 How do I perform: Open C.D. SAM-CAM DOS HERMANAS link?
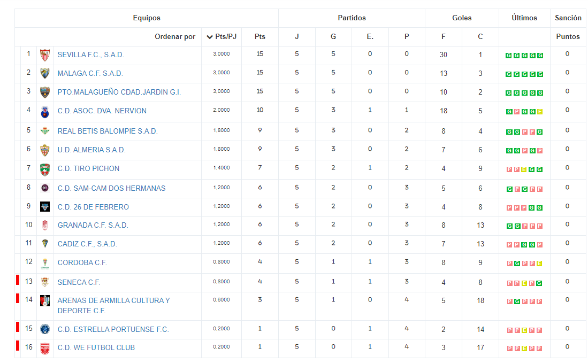[x=111, y=188]
